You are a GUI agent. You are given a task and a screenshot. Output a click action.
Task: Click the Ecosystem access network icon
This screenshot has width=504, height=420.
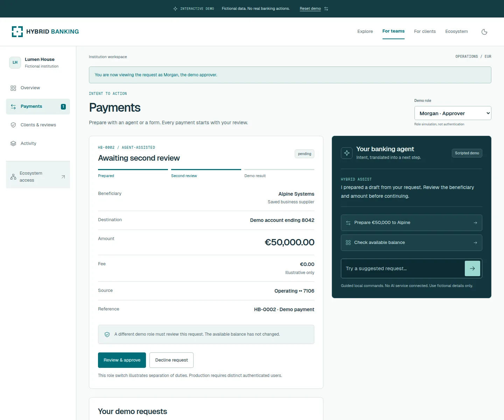pos(13,177)
